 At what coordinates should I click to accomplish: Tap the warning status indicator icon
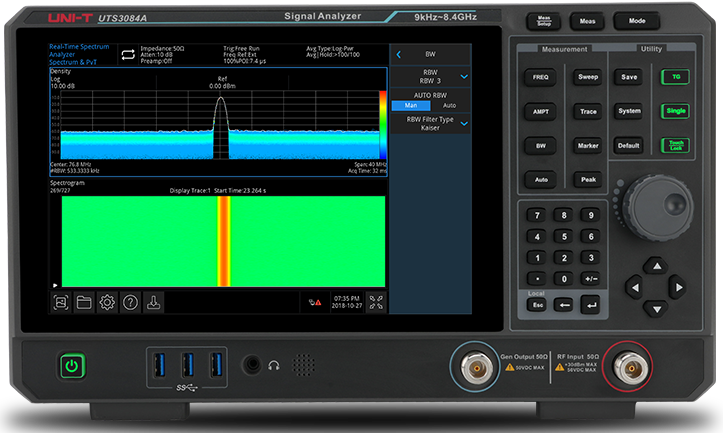pos(315,303)
